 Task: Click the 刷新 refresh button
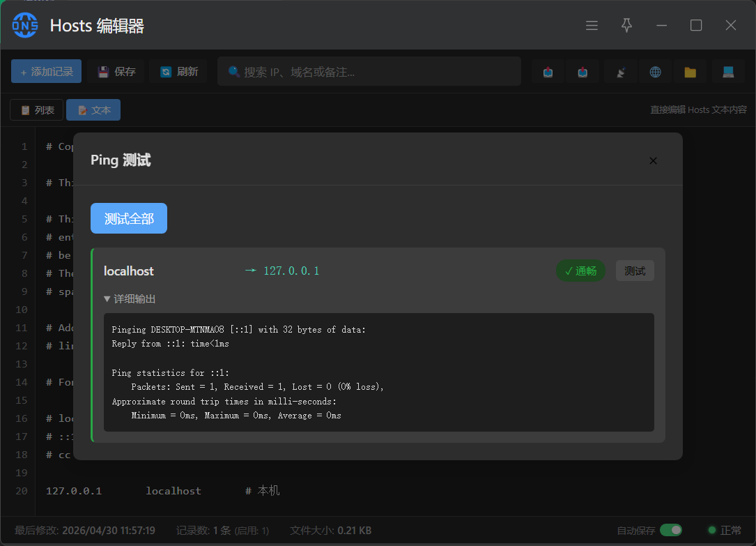point(179,71)
